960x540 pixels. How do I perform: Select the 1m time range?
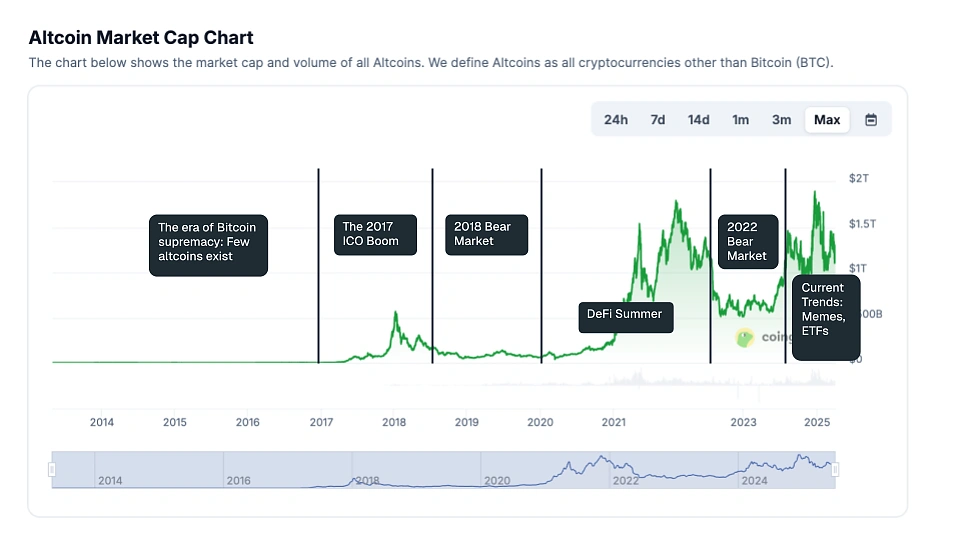pos(740,120)
